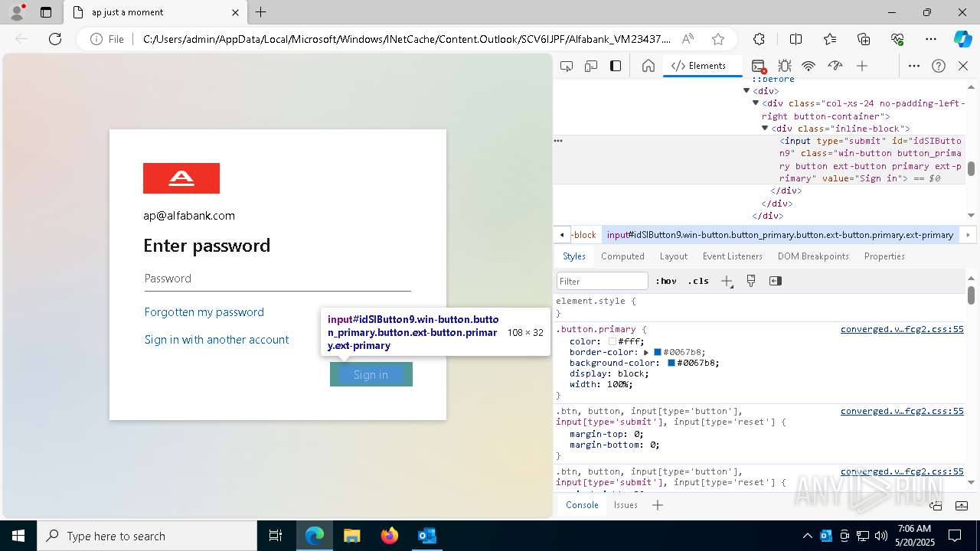This screenshot has height=551, width=980.
Task: Toggle the DevTools activity bar dock icon
Action: coord(616,66)
